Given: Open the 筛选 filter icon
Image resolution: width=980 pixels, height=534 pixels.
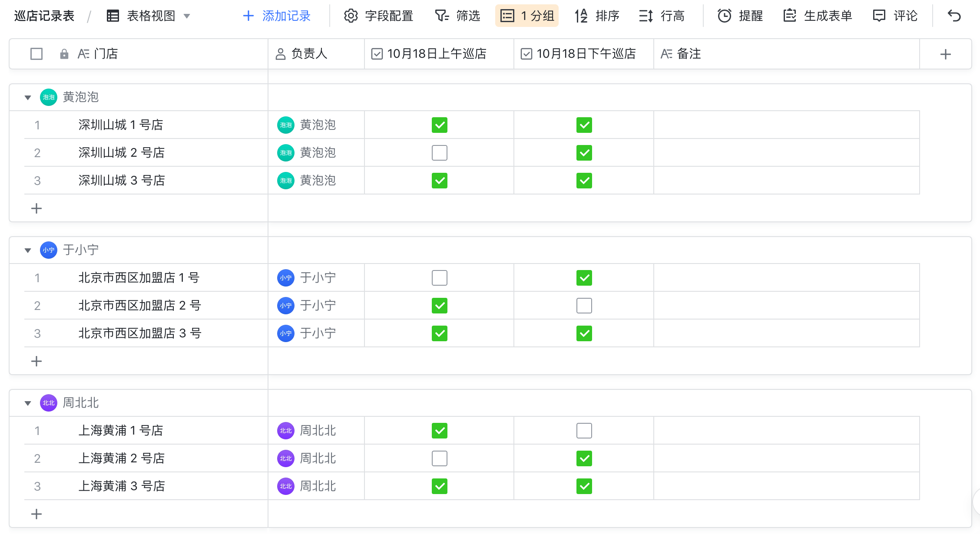Looking at the screenshot, I should tap(441, 16).
